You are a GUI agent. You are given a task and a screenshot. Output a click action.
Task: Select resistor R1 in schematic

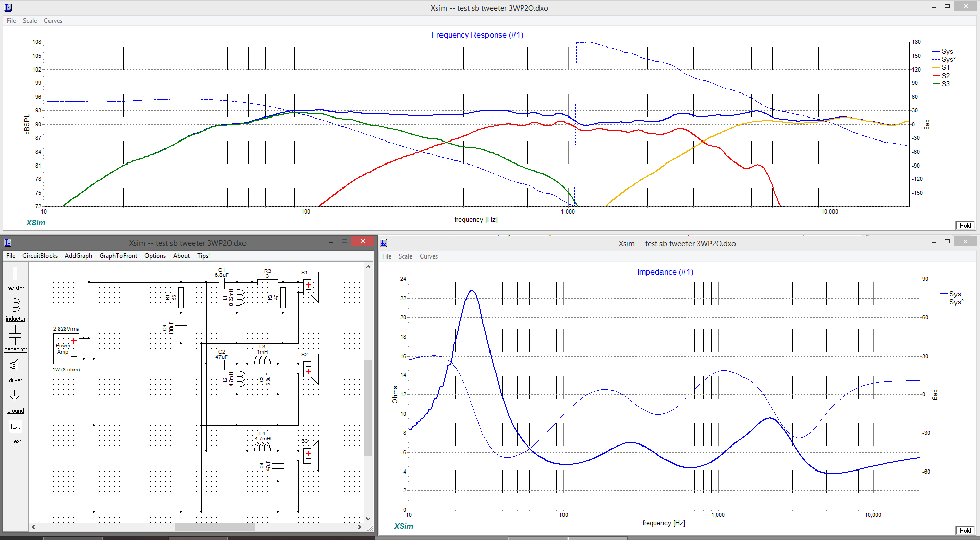(181, 297)
